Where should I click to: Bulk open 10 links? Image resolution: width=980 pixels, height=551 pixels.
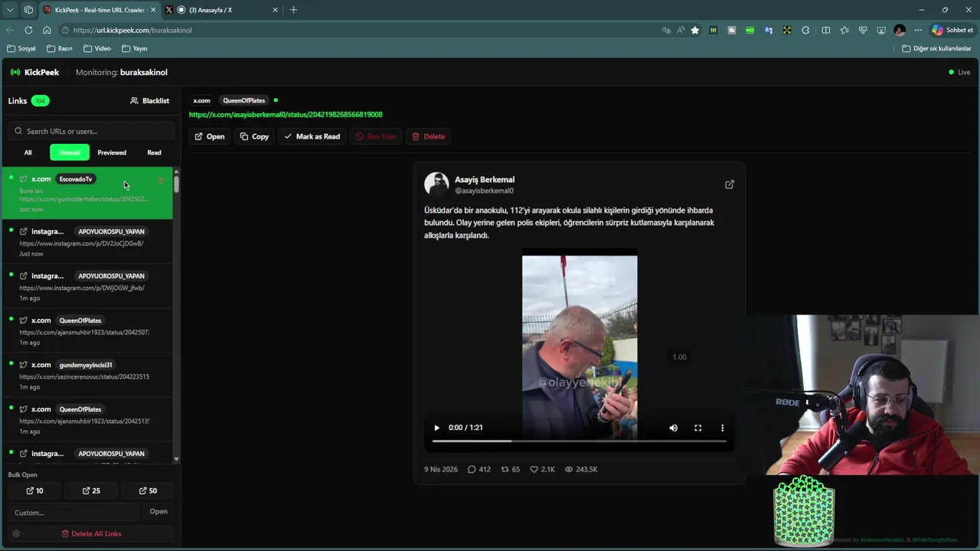(34, 491)
